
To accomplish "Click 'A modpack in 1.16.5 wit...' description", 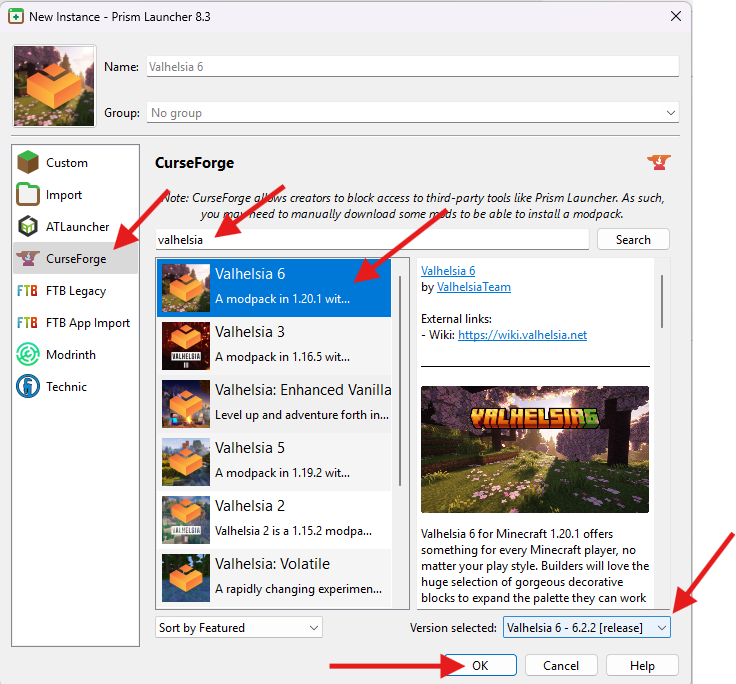I will click(x=282, y=357).
